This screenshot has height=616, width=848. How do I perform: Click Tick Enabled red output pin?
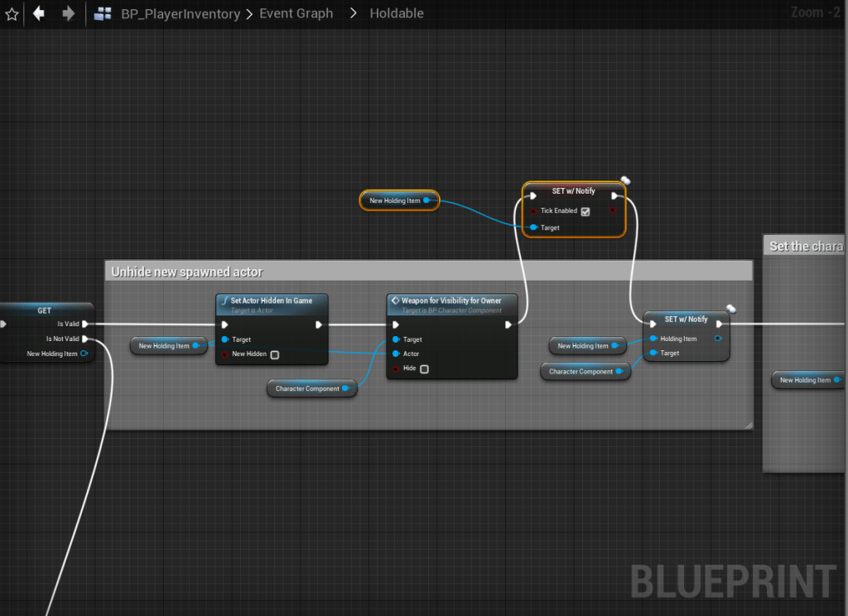click(x=613, y=210)
